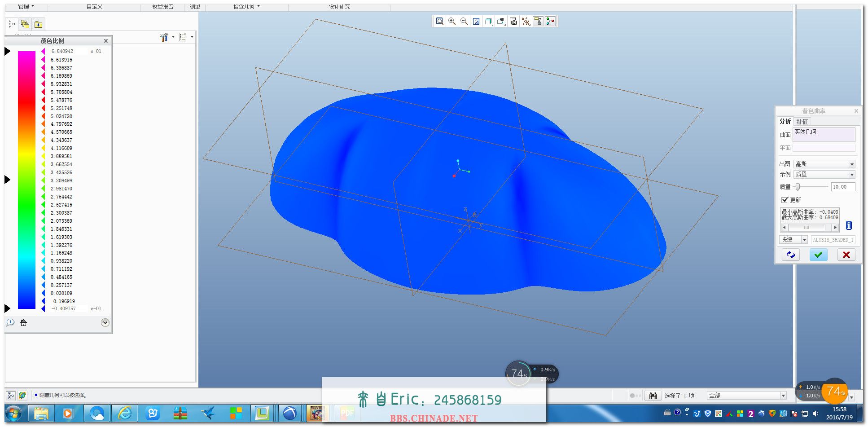Click the binoculars find icon in status bar
The width and height of the screenshot is (868, 427).
coord(653,396)
